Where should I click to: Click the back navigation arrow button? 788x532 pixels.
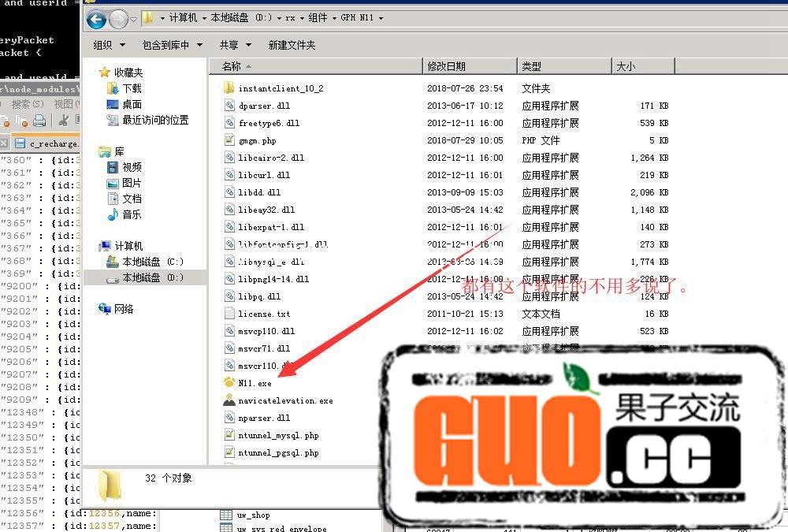coord(96,19)
